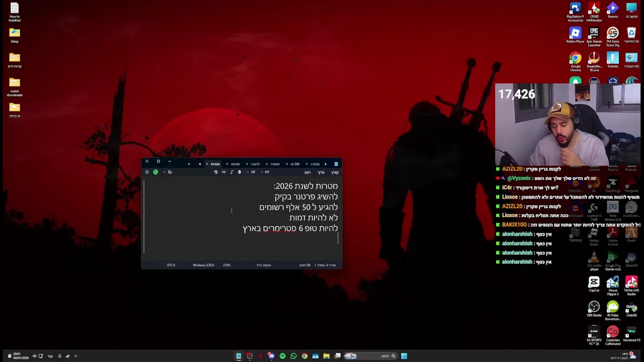The width and height of the screenshot is (644, 362).
Task: Open the Setup folder on desktop
Action: pos(15,35)
